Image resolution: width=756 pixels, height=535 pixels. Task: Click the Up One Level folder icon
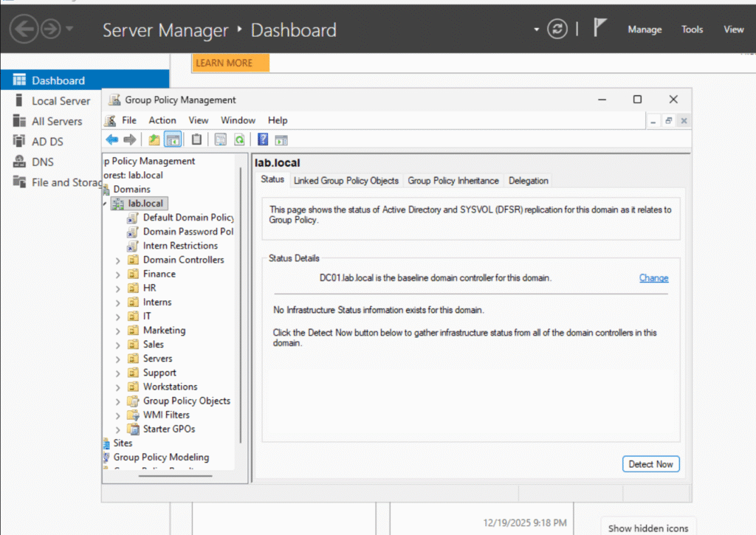(154, 139)
